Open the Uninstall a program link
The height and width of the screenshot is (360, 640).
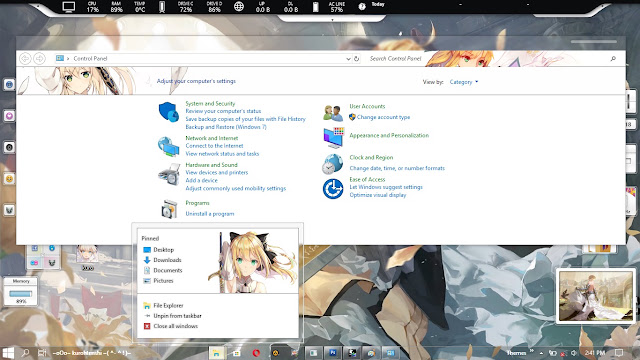pos(210,213)
